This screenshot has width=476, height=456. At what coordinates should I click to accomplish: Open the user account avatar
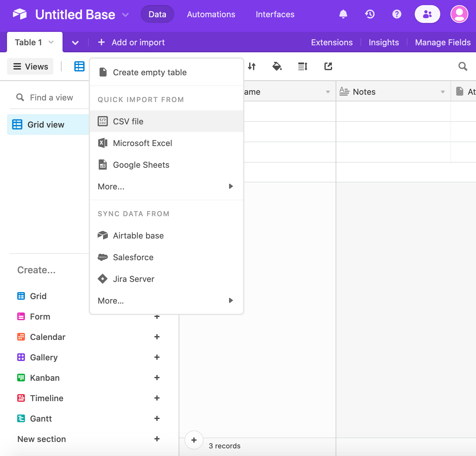pos(459,14)
